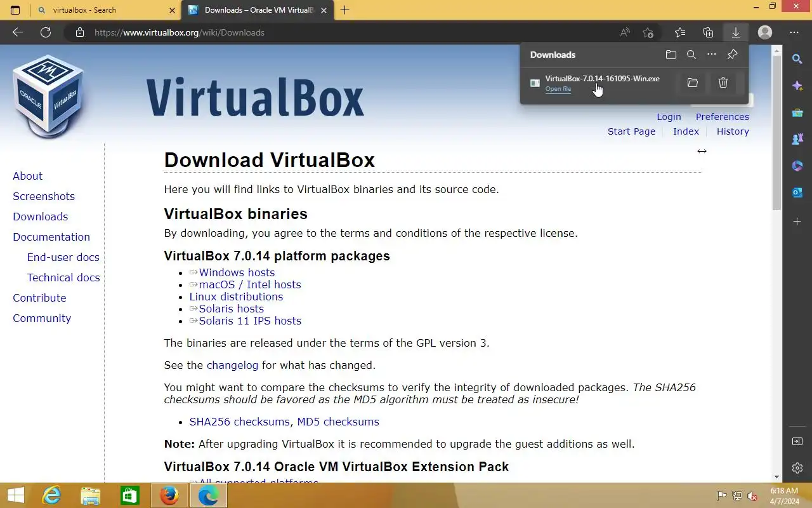Open About in the left navigation
The image size is (812, 508).
point(27,176)
